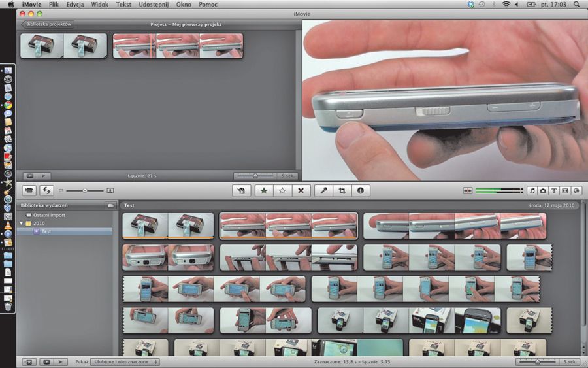Open the Trash in the Dock

coord(8,307)
